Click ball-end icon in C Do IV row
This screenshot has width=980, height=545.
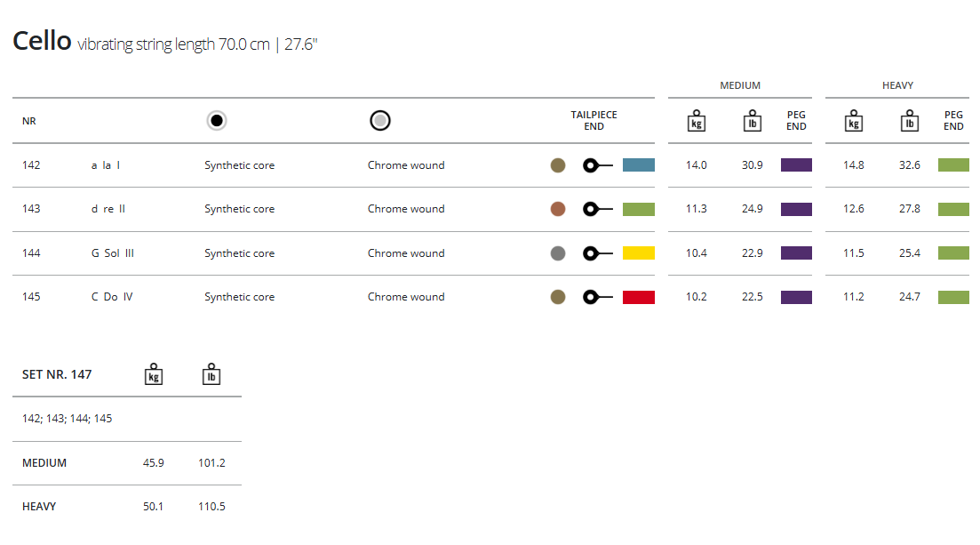point(597,297)
